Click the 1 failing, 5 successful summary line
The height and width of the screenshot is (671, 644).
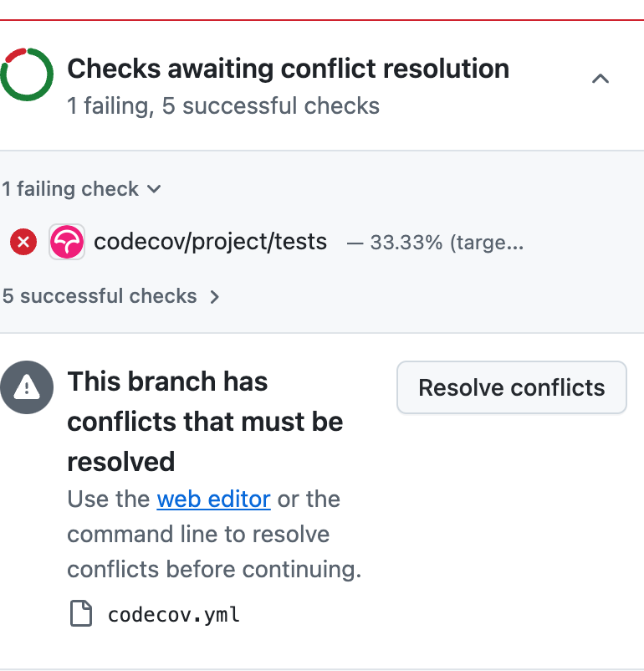click(222, 105)
